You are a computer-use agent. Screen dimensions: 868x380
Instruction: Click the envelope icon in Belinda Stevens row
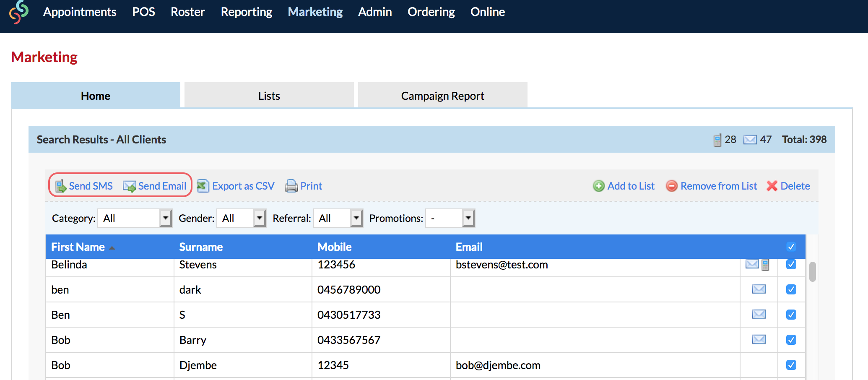(752, 264)
